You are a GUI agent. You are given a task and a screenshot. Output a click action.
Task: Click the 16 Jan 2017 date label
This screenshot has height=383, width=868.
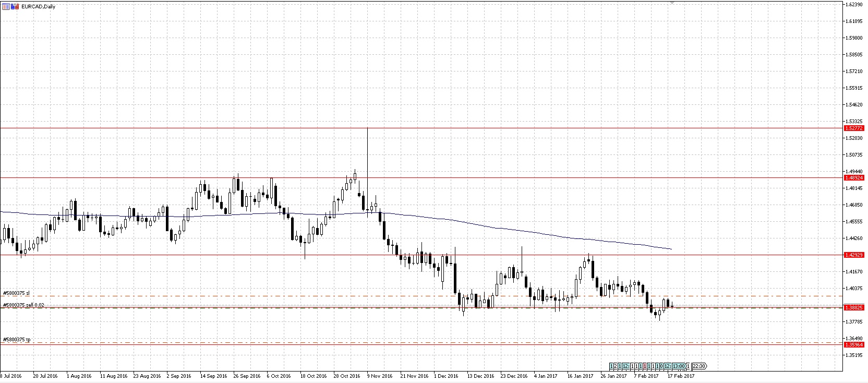(x=581, y=376)
